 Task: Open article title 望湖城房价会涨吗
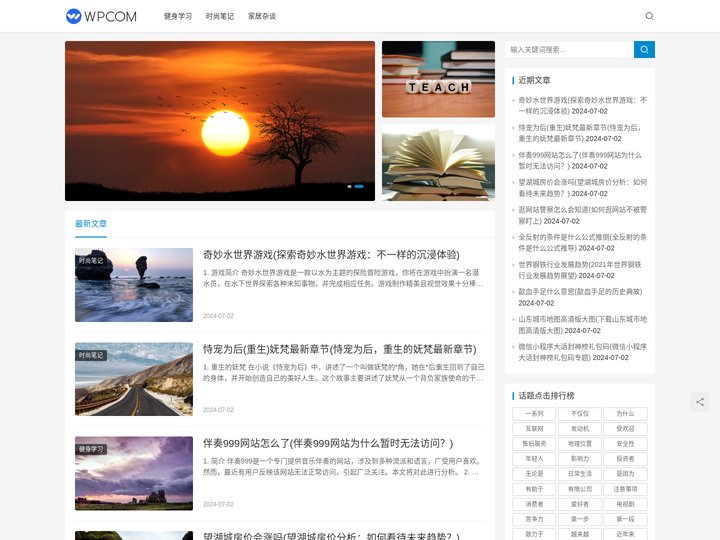coord(331,535)
